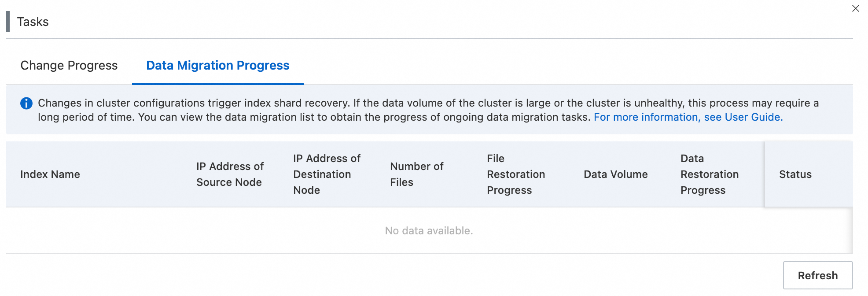This screenshot has width=868, height=296.
Task: Switch to the Change Progress tab
Action: coord(69,66)
